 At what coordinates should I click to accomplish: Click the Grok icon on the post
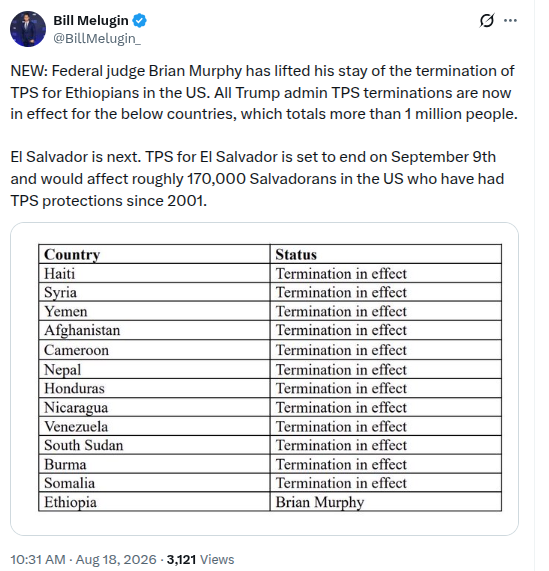[x=487, y=20]
